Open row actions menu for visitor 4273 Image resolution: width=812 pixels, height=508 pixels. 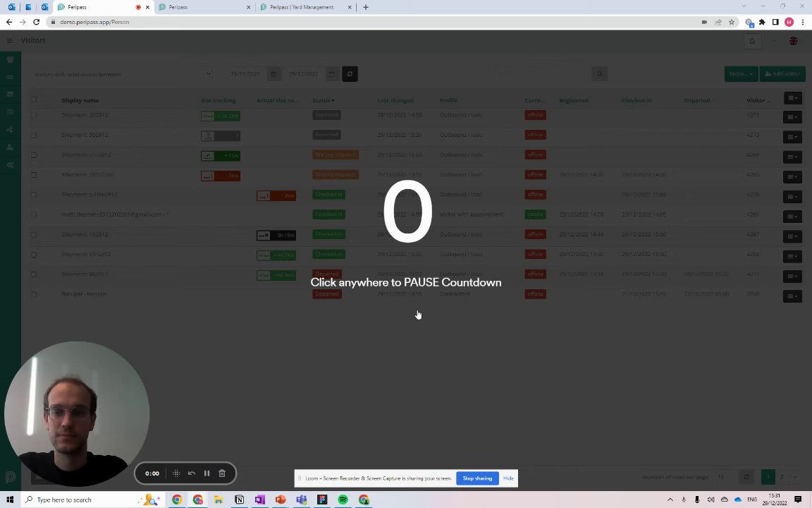click(x=792, y=137)
